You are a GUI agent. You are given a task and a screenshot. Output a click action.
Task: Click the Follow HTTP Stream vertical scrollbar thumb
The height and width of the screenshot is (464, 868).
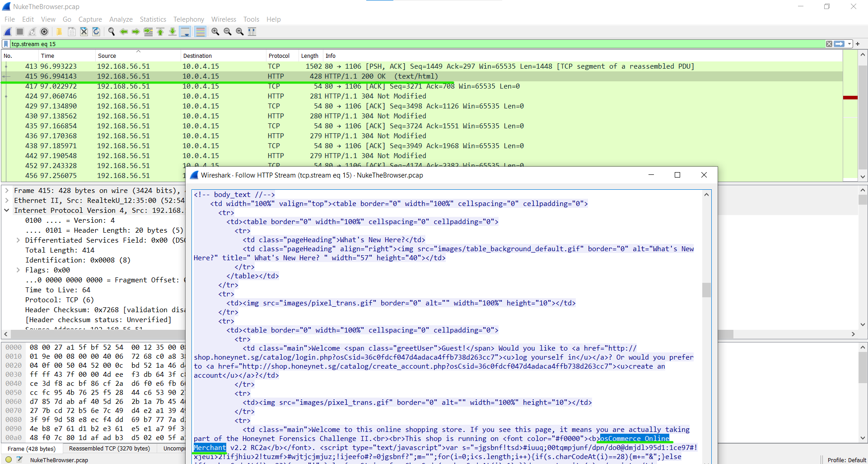[x=706, y=290]
